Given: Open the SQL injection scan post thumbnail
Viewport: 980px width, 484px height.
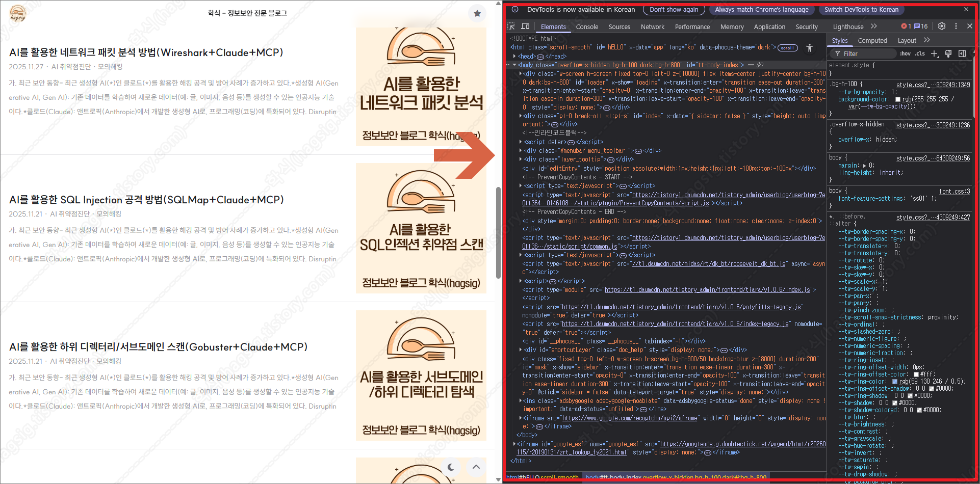Looking at the screenshot, I should pos(421,228).
